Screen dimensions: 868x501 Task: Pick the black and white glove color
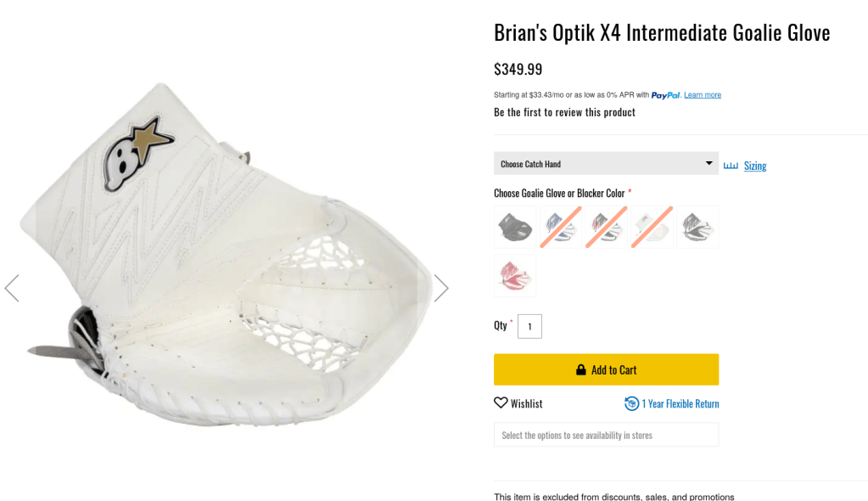[697, 227]
